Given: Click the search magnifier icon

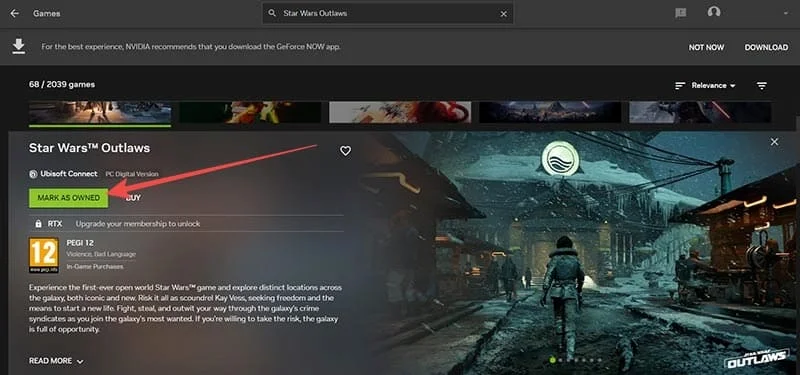Looking at the screenshot, I should tap(272, 13).
